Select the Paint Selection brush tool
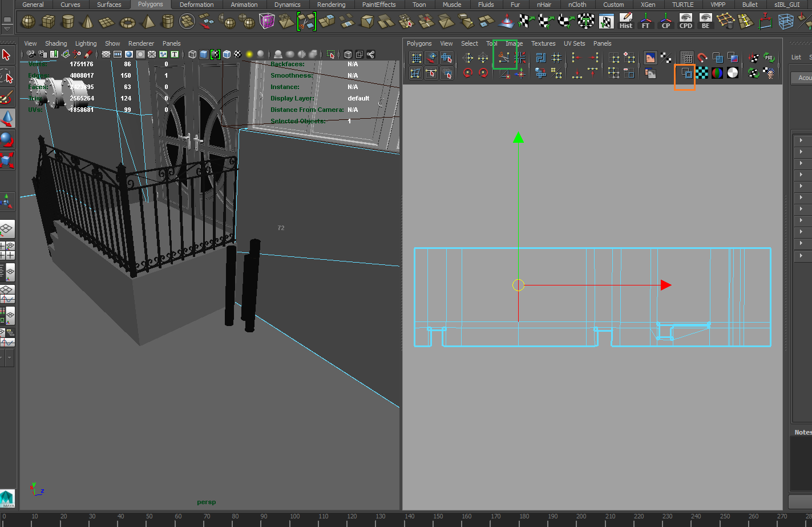The width and height of the screenshot is (812, 527). pos(6,97)
